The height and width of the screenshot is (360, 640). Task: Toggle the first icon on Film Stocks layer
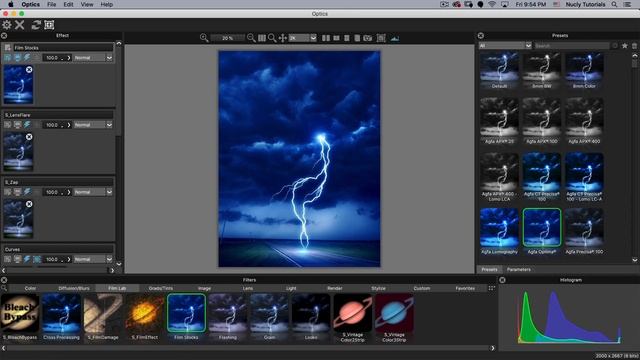pos(8,58)
